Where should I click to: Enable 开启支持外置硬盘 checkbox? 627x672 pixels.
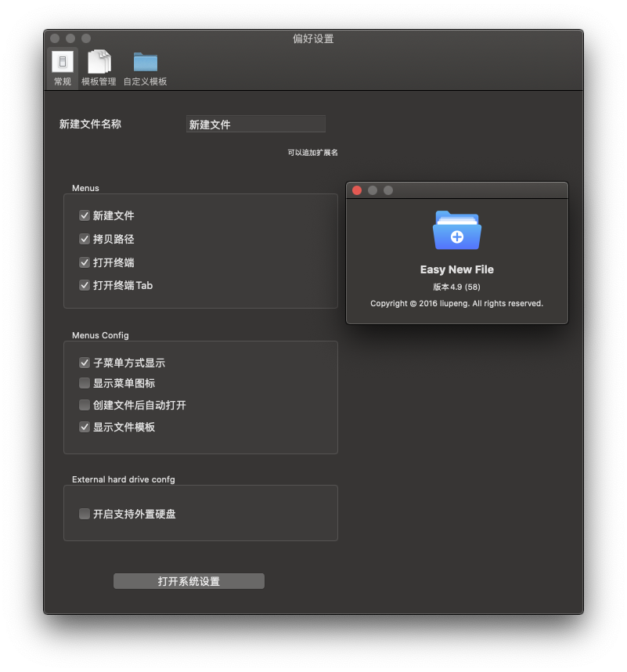click(85, 514)
